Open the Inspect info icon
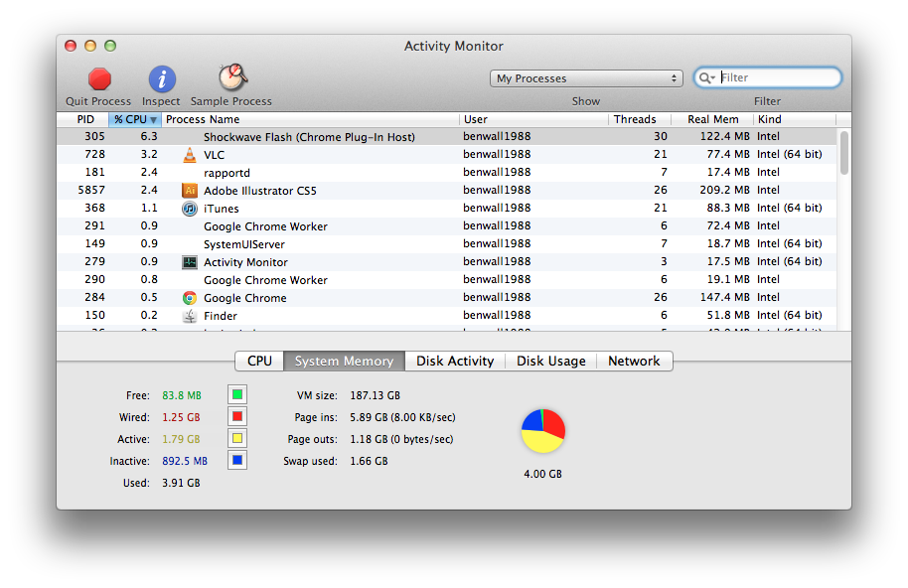Image resolution: width=908 pixels, height=588 pixels. click(162, 78)
